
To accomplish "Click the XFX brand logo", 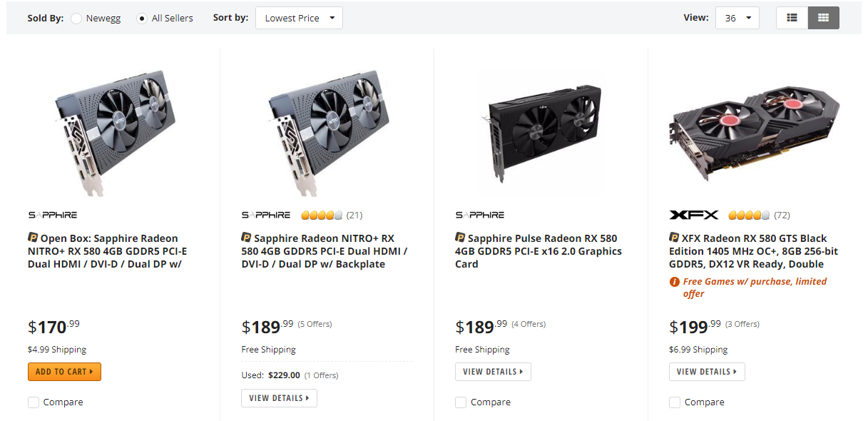I will [x=694, y=215].
